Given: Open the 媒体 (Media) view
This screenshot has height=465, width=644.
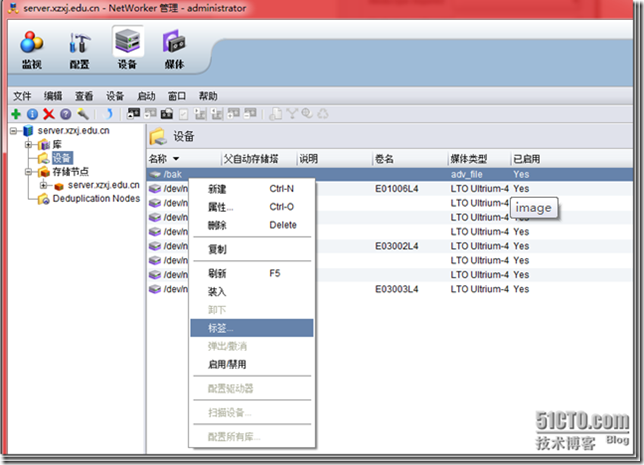Looking at the screenshot, I should pos(174,49).
